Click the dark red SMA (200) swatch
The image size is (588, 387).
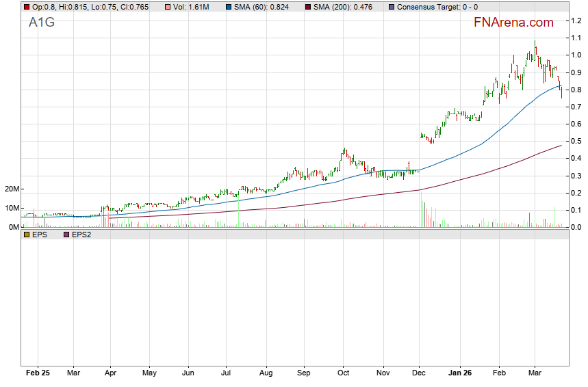(x=308, y=7)
